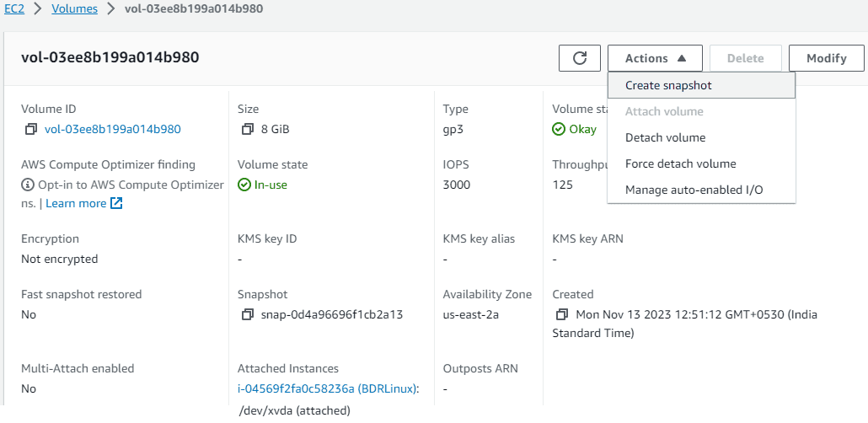Click the gp3 volume type value
The width and height of the screenshot is (868, 423).
pyautogui.click(x=452, y=130)
